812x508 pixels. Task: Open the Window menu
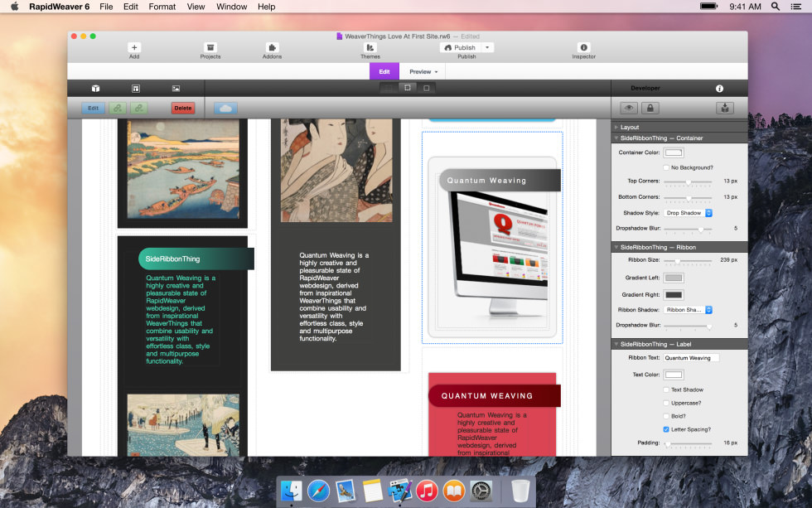[x=231, y=7]
